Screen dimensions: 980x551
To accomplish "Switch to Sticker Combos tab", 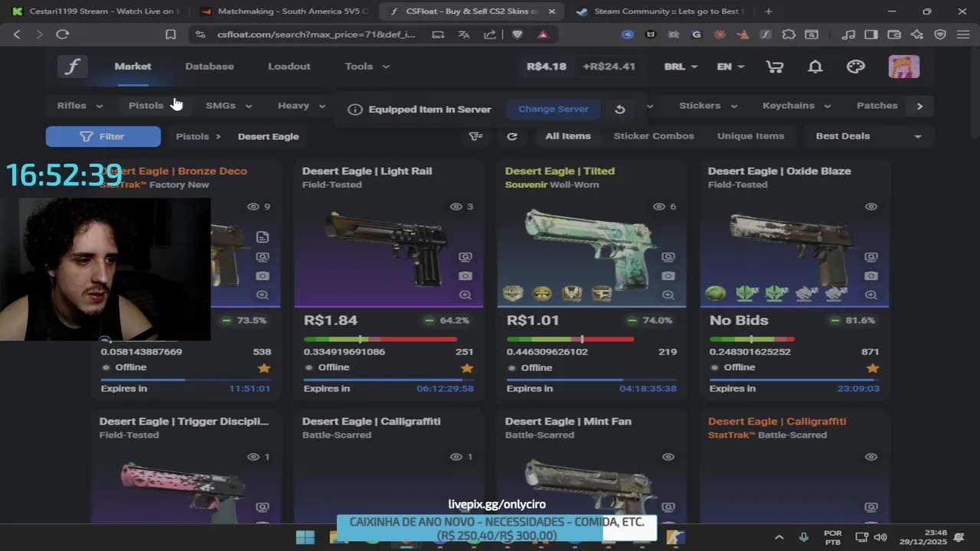I will [654, 136].
